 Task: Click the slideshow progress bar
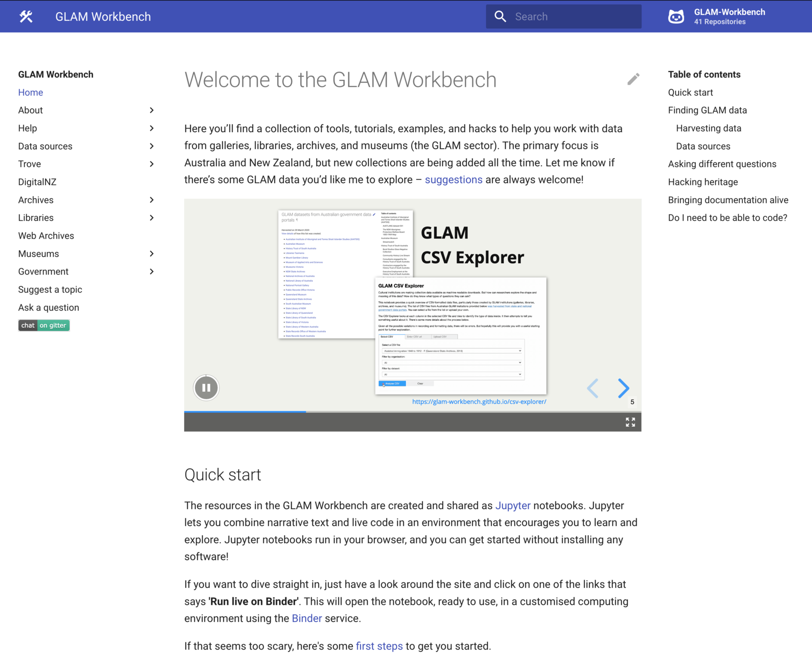click(413, 412)
